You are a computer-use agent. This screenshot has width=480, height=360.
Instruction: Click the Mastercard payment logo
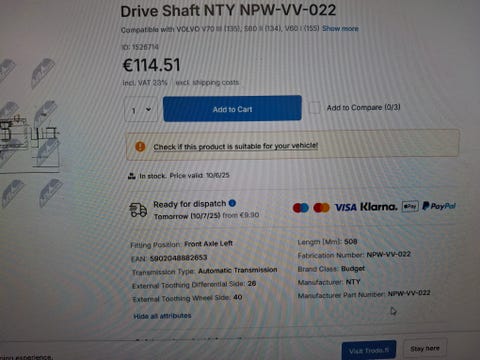322,208
